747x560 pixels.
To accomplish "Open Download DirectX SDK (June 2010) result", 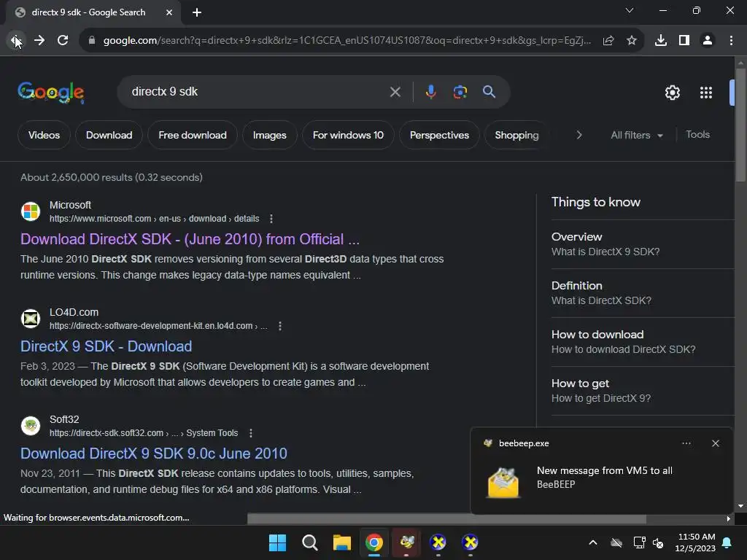I will coord(190,239).
